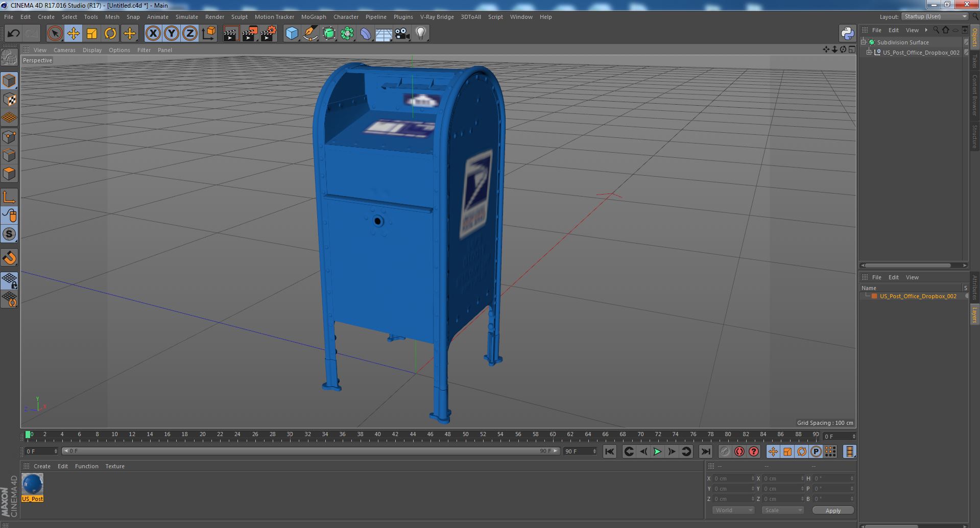Switch to Polygons mode
The height and width of the screenshot is (528, 980).
(x=9, y=174)
